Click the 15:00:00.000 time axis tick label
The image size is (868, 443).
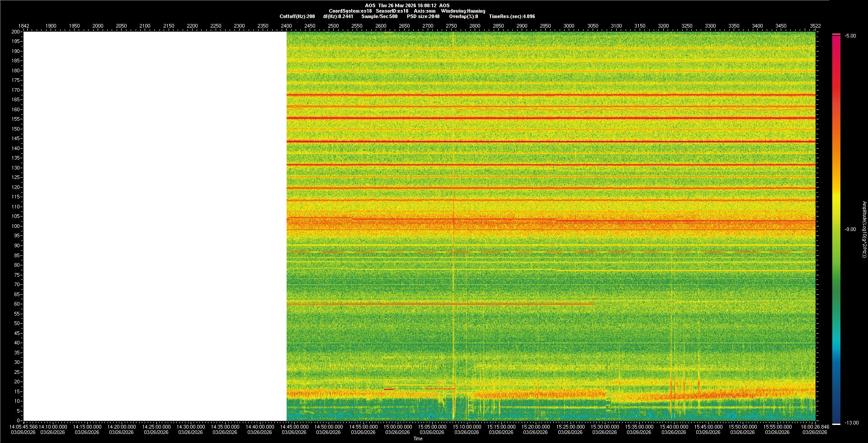pos(398,427)
